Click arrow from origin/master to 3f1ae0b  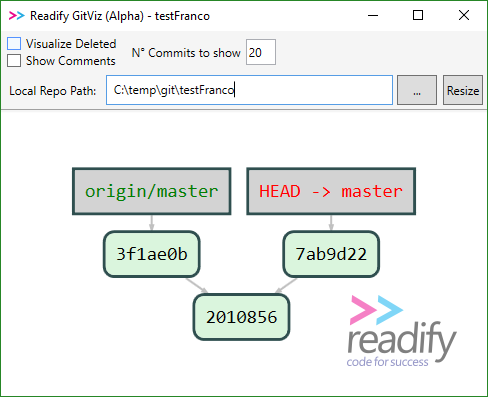pos(152,223)
